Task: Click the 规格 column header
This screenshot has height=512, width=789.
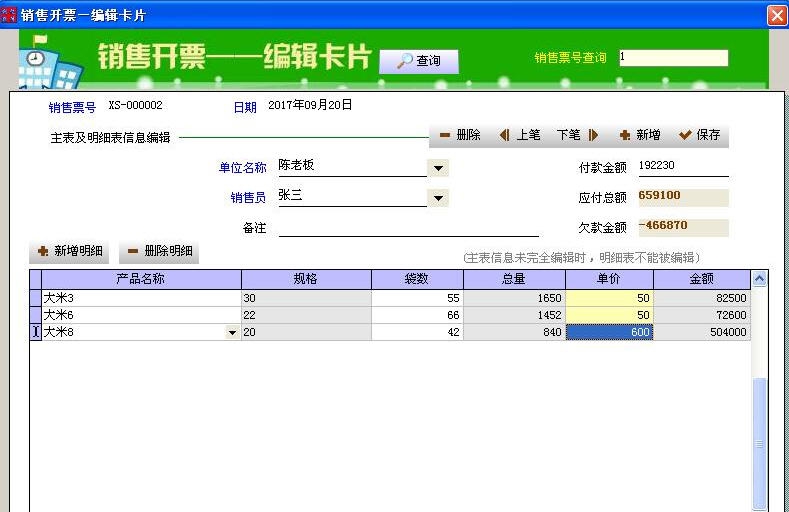Action: 306,279
